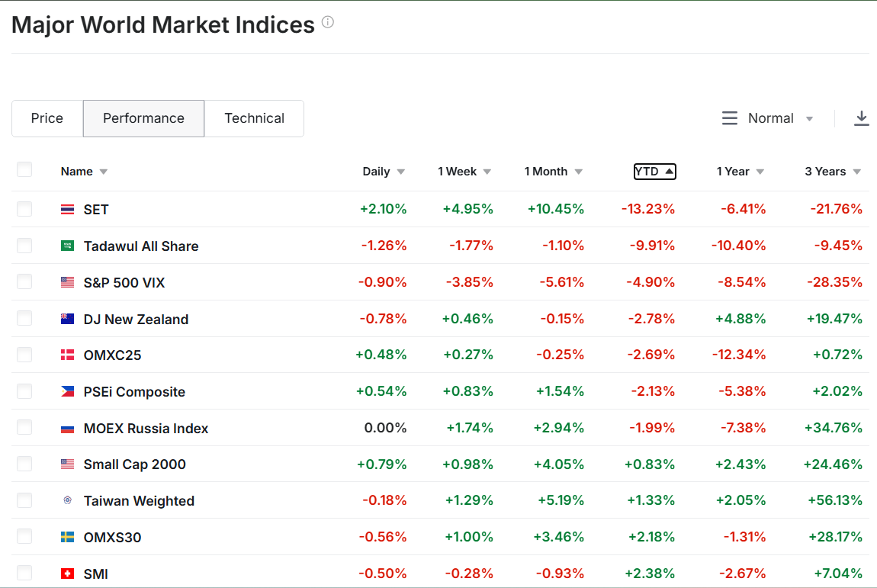Tick the checkbox for MOEX Russia Index
877x588 pixels.
click(24, 427)
